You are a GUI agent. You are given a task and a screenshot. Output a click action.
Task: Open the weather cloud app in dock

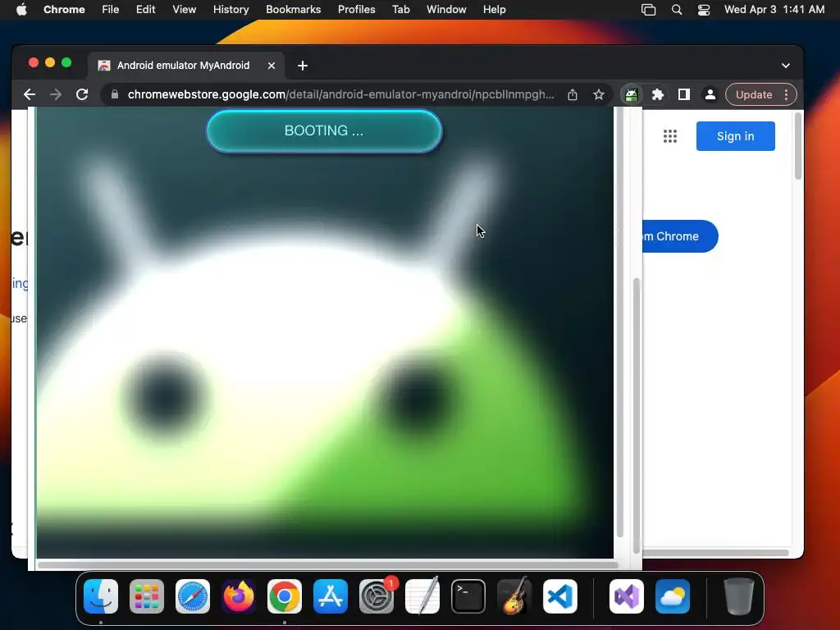click(x=673, y=596)
